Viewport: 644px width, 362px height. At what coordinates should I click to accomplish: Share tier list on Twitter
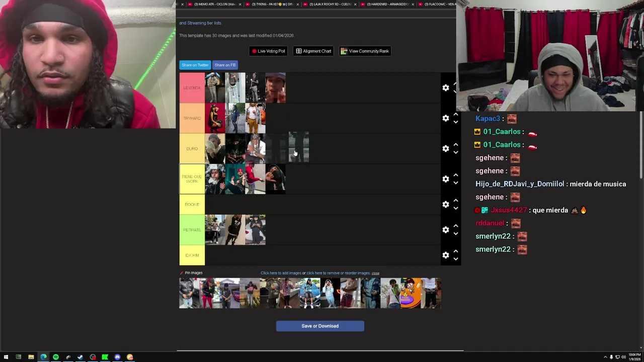pyautogui.click(x=195, y=65)
